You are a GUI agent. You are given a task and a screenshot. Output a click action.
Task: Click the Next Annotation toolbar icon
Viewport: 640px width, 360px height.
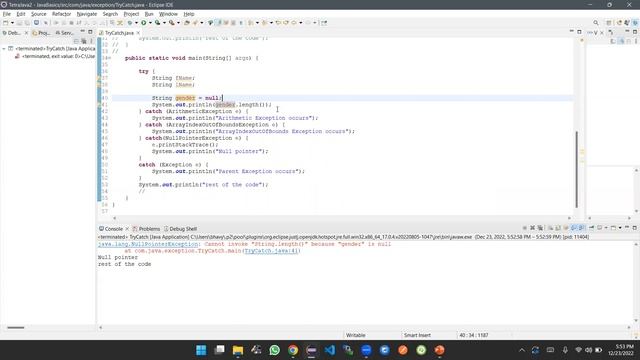click(x=251, y=23)
